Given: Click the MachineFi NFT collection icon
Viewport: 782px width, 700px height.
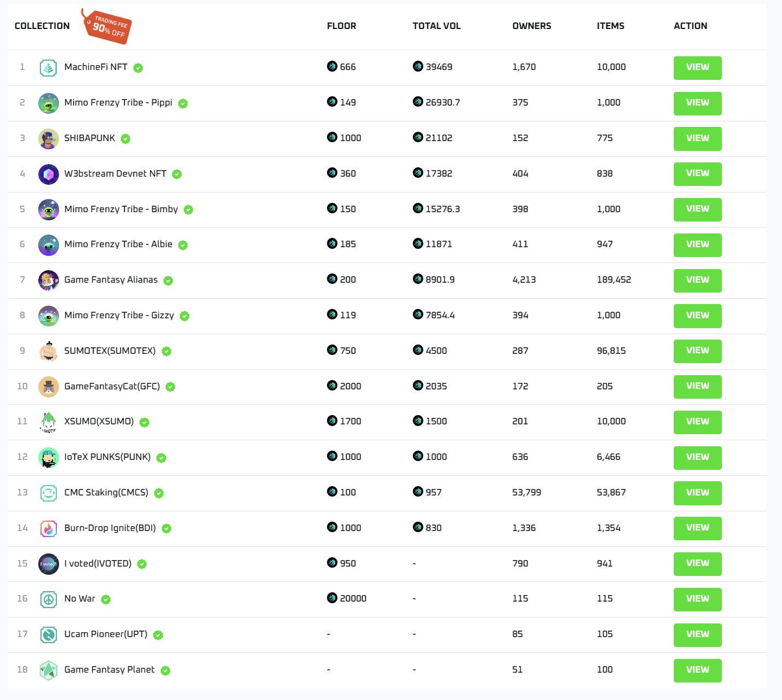Looking at the screenshot, I should tap(49, 68).
